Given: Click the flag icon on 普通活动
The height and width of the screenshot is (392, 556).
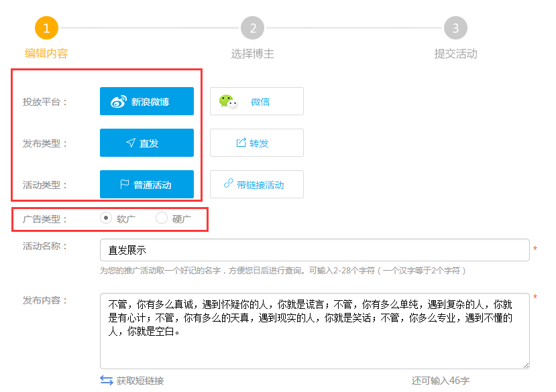Looking at the screenshot, I should click(124, 184).
